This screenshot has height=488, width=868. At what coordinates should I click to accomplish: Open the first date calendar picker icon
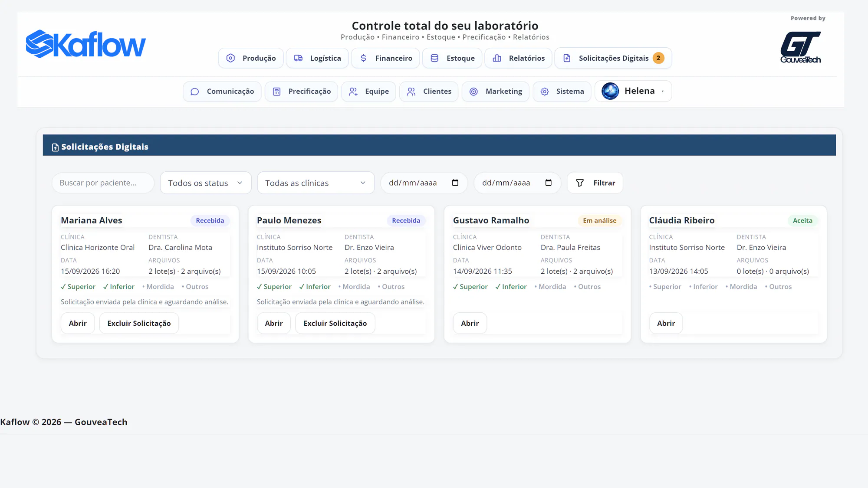455,183
